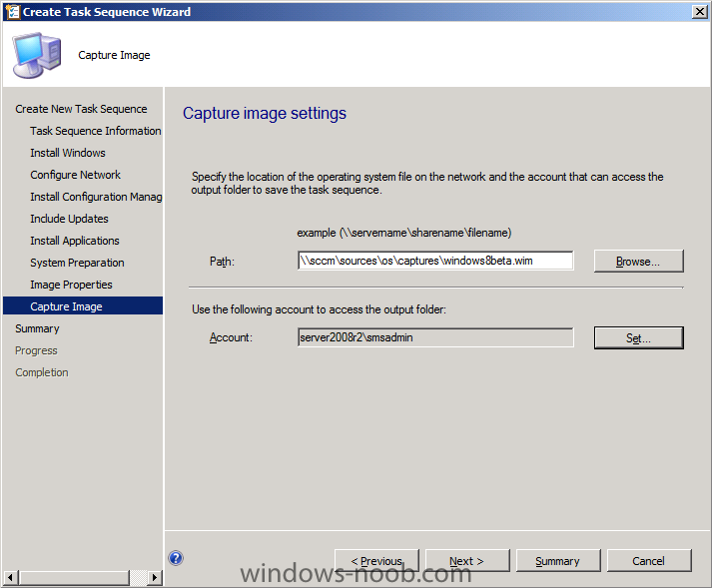This screenshot has width=712, height=588.
Task: Click the sidebar scrollbar left arrow
Action: (10, 578)
